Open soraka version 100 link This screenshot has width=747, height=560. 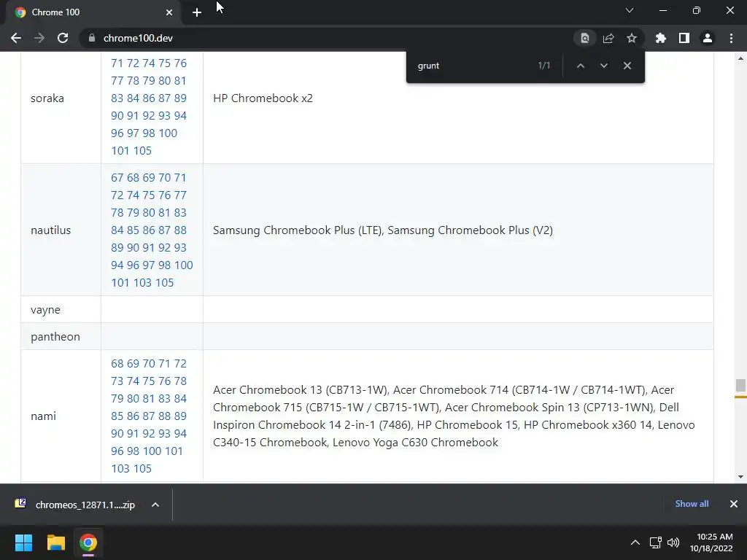168,133
